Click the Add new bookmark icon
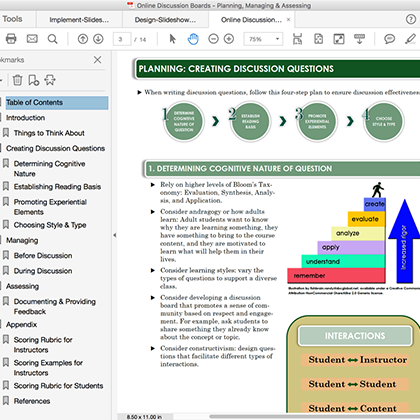This screenshot has width=420, height=420. coord(34,80)
